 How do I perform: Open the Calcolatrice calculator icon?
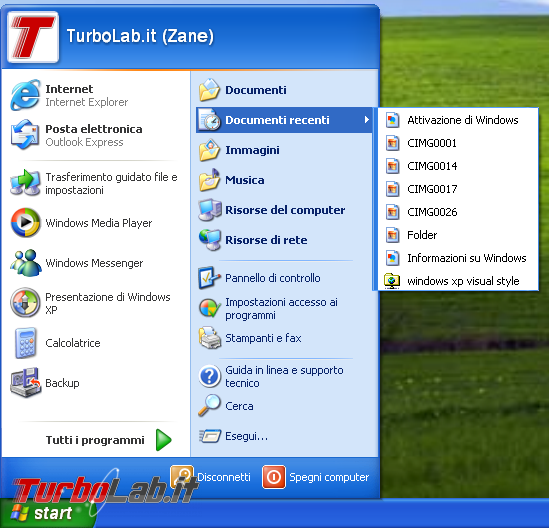tap(25, 343)
